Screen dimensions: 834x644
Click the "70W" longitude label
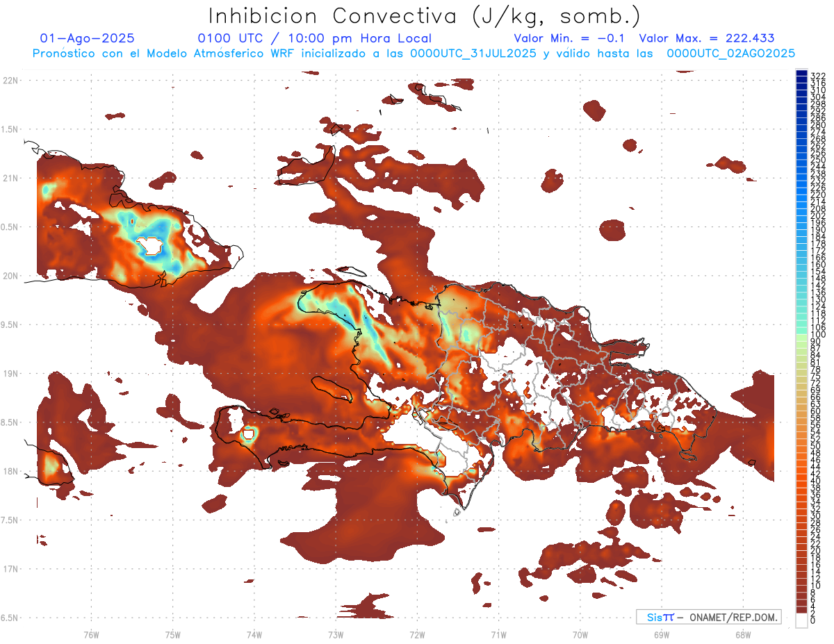[x=580, y=634]
